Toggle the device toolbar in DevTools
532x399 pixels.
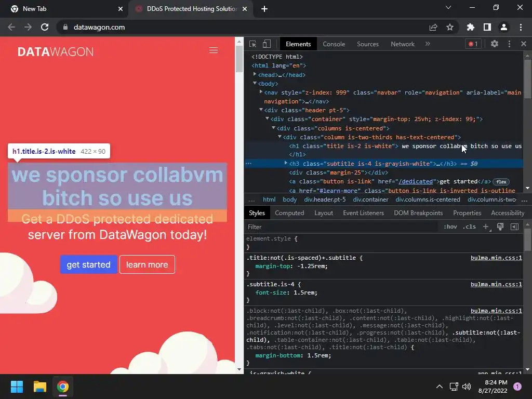267,44
